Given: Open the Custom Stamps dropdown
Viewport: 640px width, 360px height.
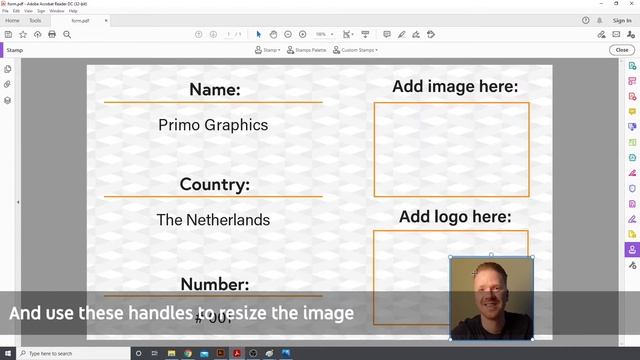Looking at the screenshot, I should tap(355, 50).
